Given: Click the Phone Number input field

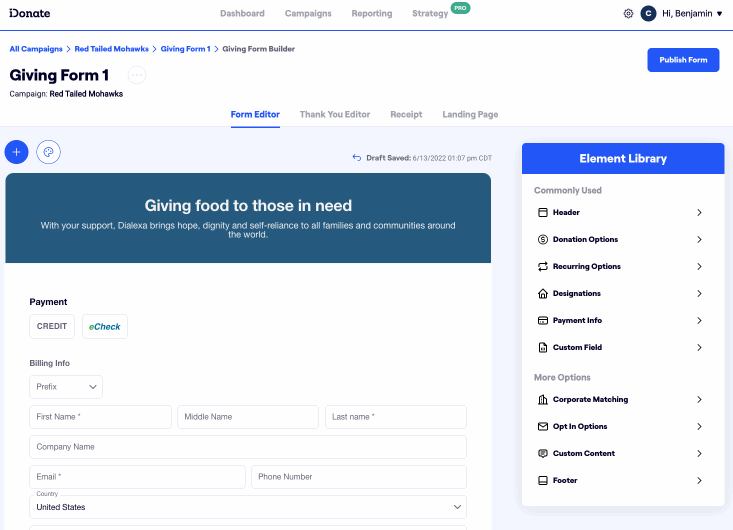Looking at the screenshot, I should click(359, 477).
